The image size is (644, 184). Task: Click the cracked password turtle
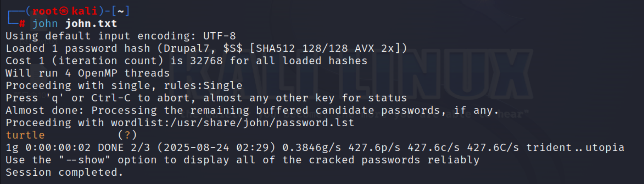[25, 135]
